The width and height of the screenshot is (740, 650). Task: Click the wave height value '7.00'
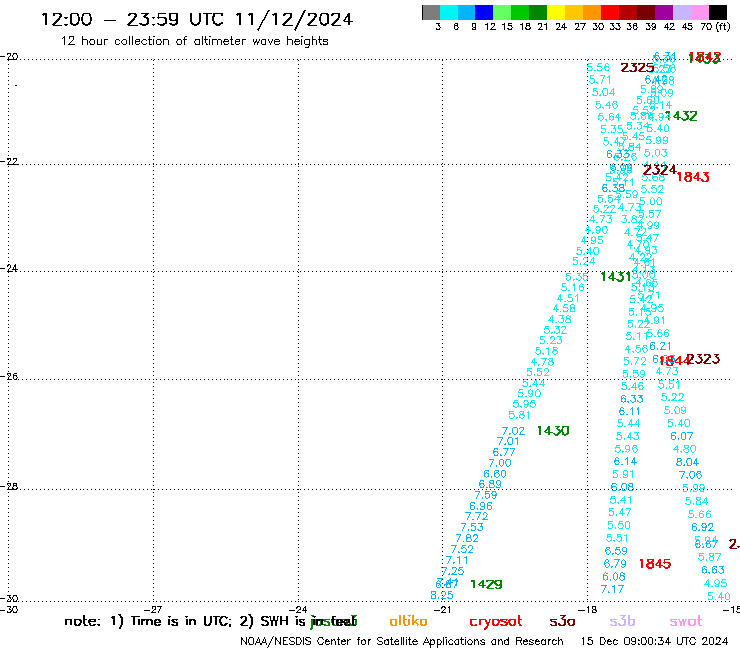coord(500,463)
